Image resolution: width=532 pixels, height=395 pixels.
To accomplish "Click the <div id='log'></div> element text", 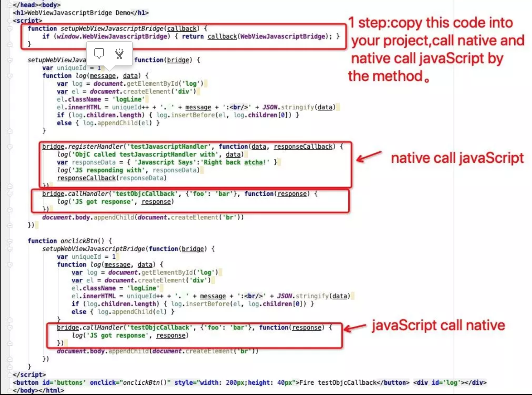I will click(x=450, y=383).
